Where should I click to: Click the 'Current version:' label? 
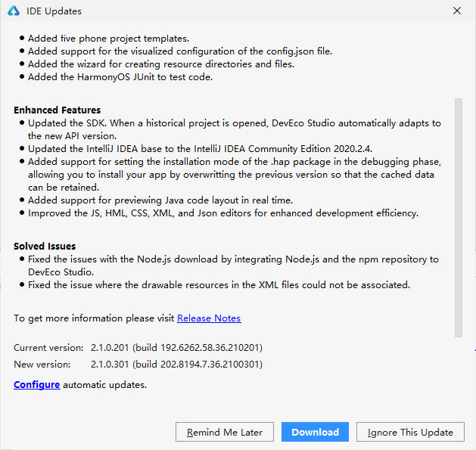pyautogui.click(x=48, y=348)
